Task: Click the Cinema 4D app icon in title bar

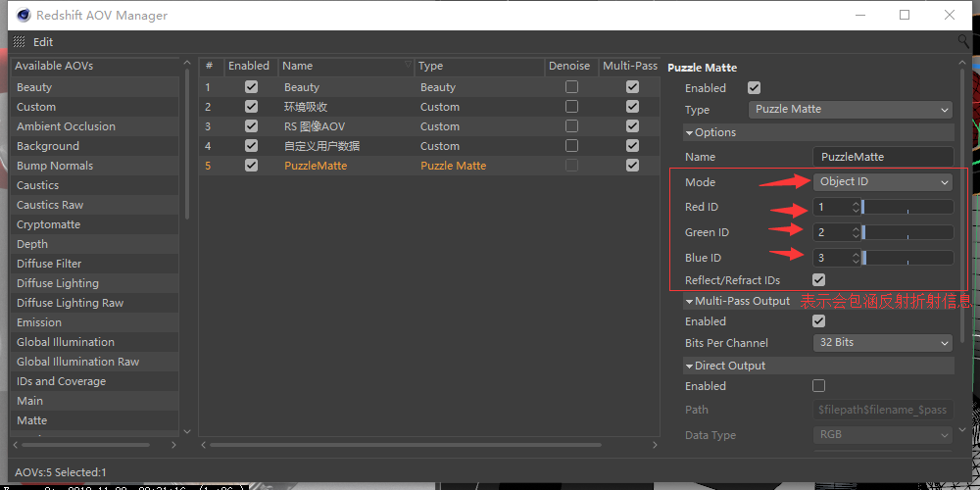Action: (24, 15)
